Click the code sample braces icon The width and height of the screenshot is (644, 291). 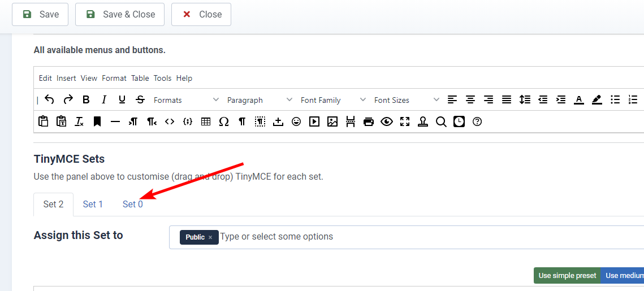click(x=188, y=121)
